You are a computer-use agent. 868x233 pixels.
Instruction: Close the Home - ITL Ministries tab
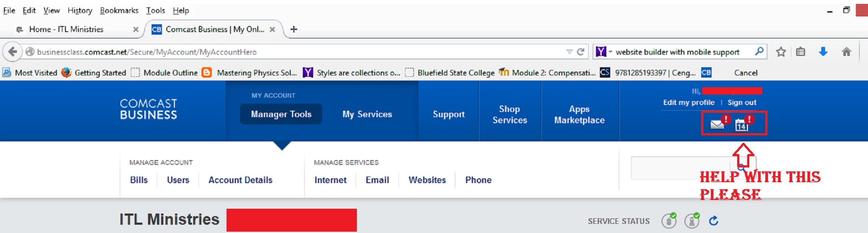[x=136, y=30]
